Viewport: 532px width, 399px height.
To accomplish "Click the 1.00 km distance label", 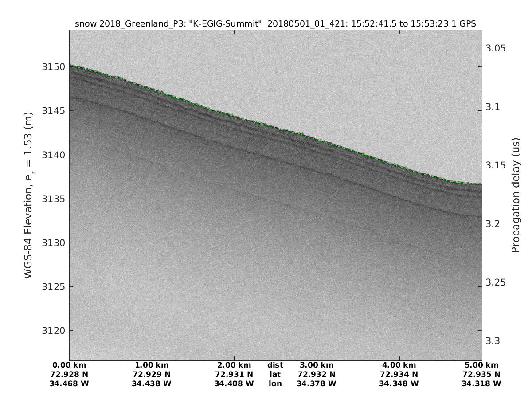I will click(152, 365).
